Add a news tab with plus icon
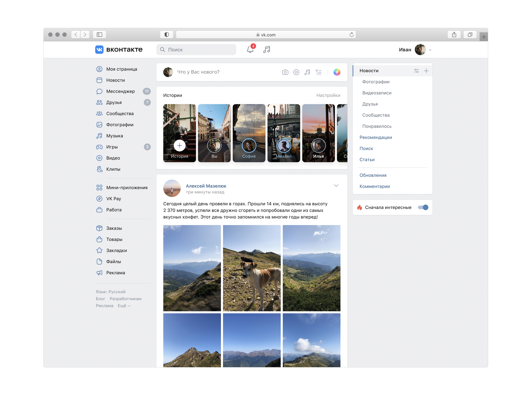Screen dimensions: 532x408 point(426,71)
